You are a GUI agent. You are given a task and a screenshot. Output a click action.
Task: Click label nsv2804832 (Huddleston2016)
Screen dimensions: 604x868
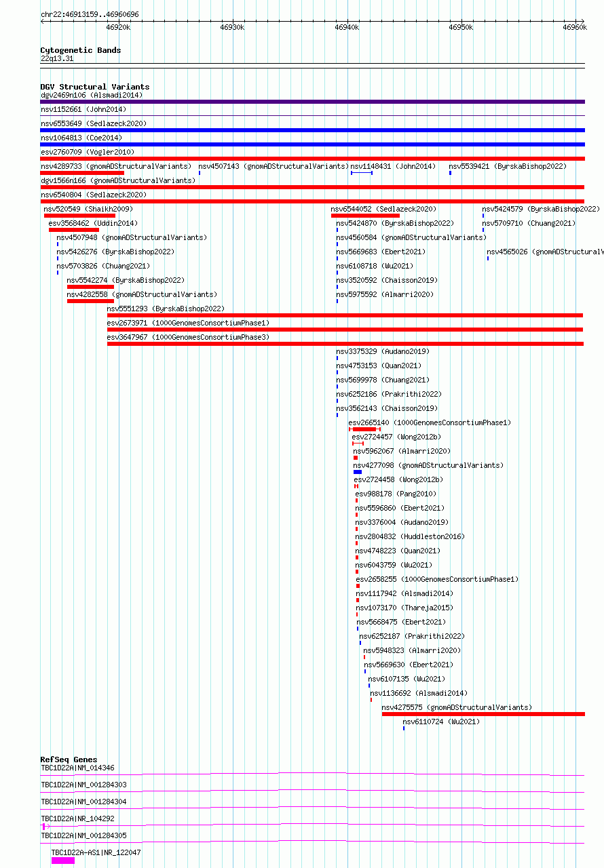(410, 536)
